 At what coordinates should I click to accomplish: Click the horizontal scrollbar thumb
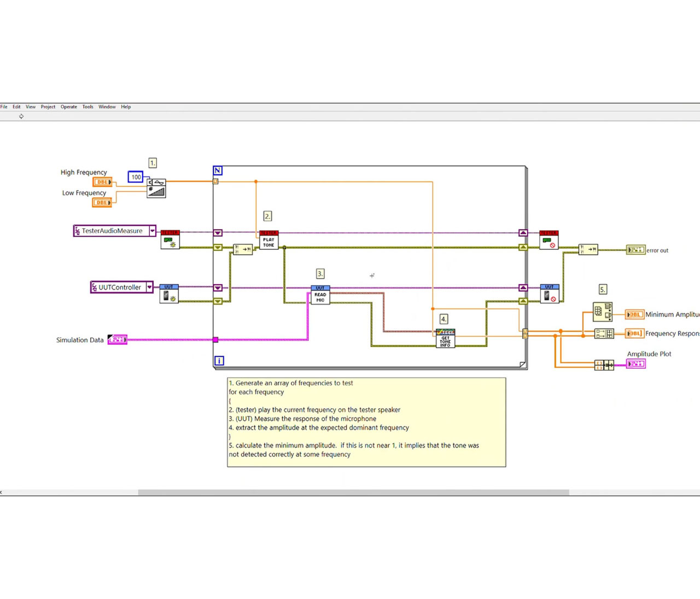point(353,492)
